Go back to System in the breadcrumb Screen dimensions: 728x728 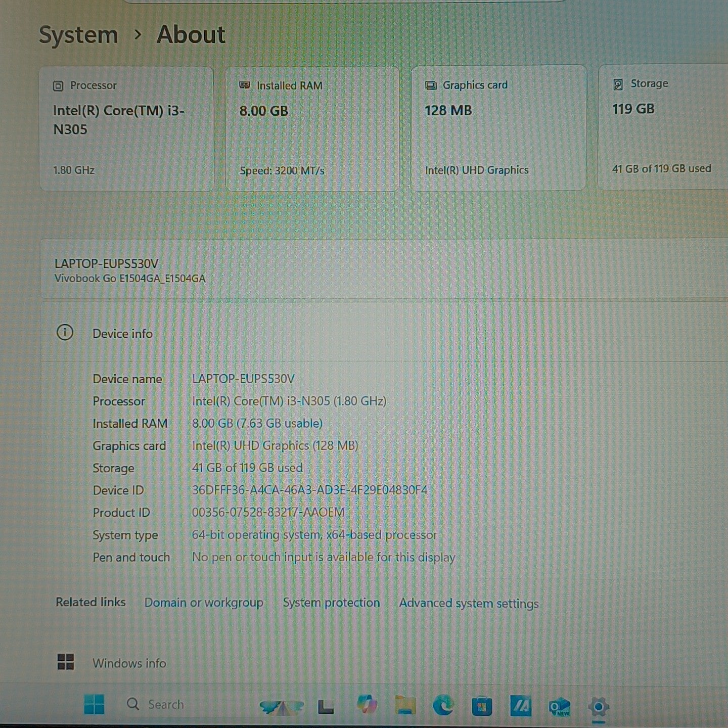tap(78, 35)
